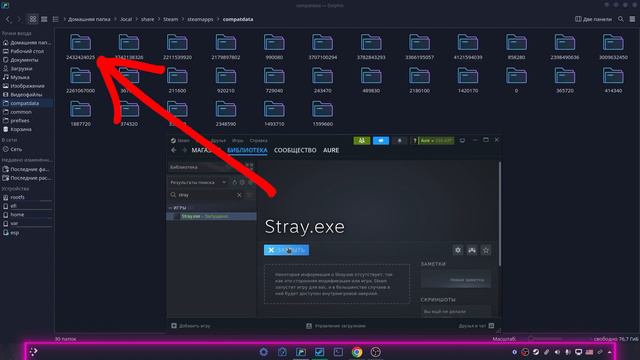Clear the Steam library search field
The image size is (640, 360).
tap(239, 195)
